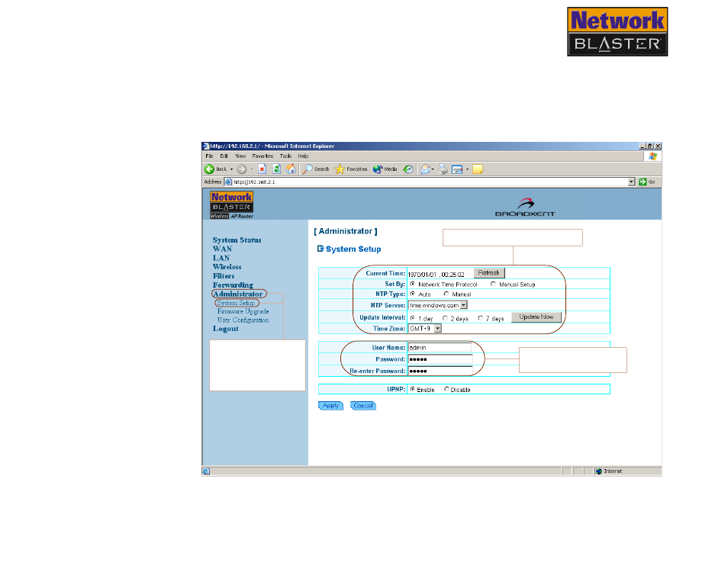This screenshot has height=566, width=728.
Task: Click the Logout link
Action: [226, 329]
